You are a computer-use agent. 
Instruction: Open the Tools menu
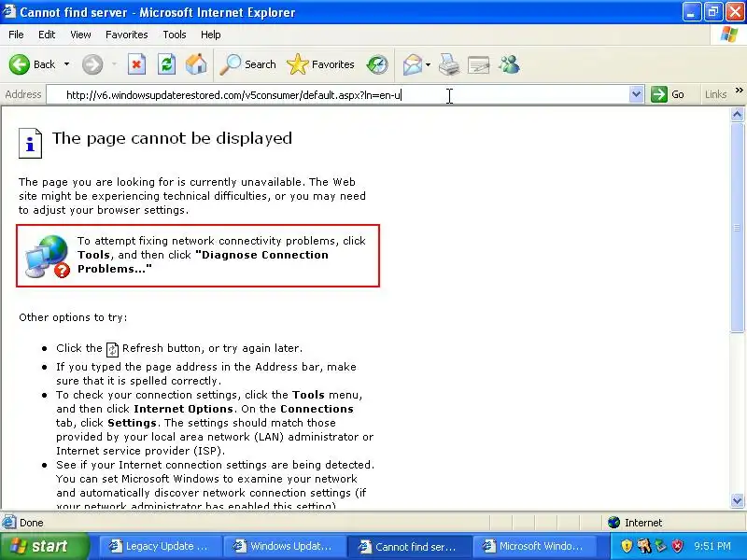coord(175,35)
